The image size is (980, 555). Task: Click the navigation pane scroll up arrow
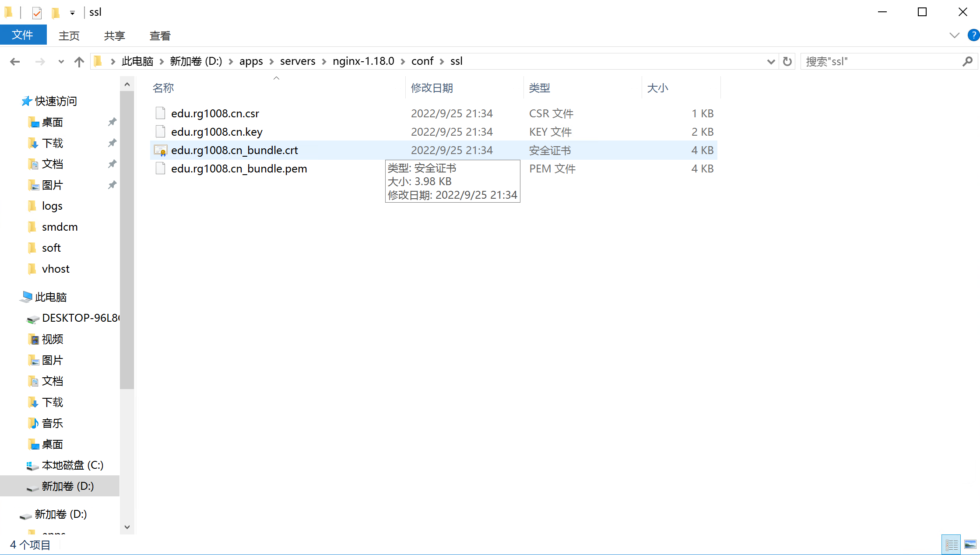(x=127, y=84)
